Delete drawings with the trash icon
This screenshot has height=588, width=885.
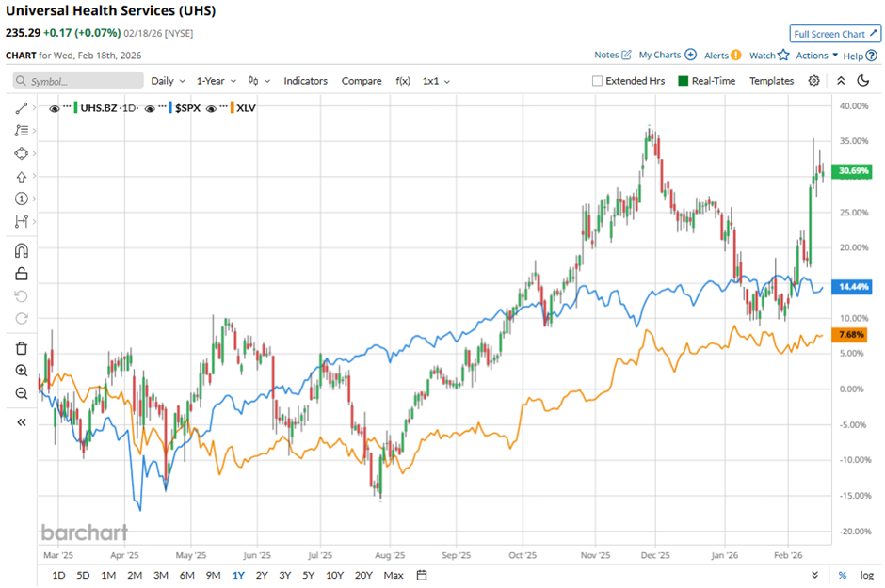point(22,348)
